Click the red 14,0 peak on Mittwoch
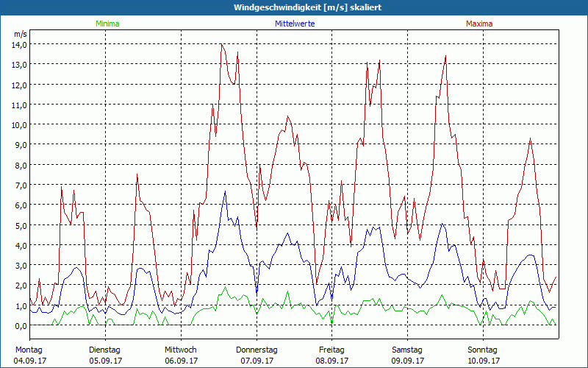588x368 pixels. 222,44
